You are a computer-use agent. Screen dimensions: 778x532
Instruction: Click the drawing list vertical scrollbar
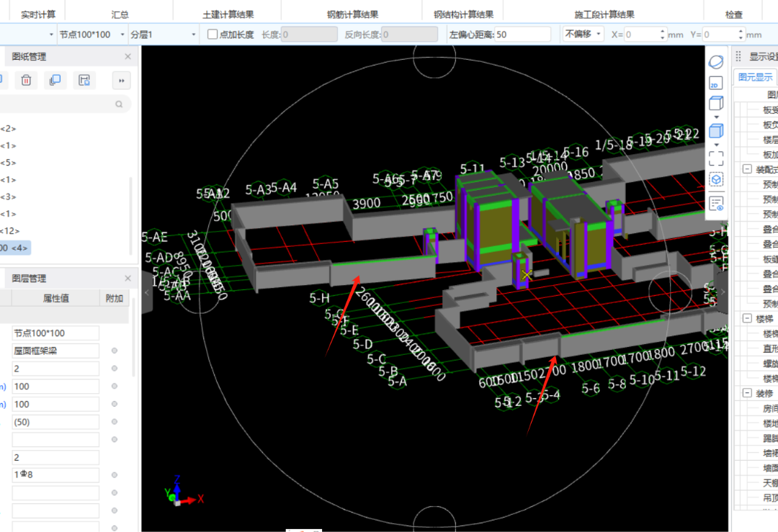pos(131,215)
